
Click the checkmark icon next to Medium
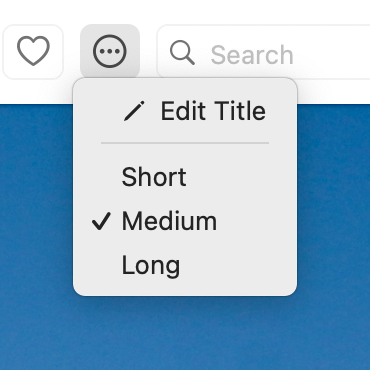[101, 221]
